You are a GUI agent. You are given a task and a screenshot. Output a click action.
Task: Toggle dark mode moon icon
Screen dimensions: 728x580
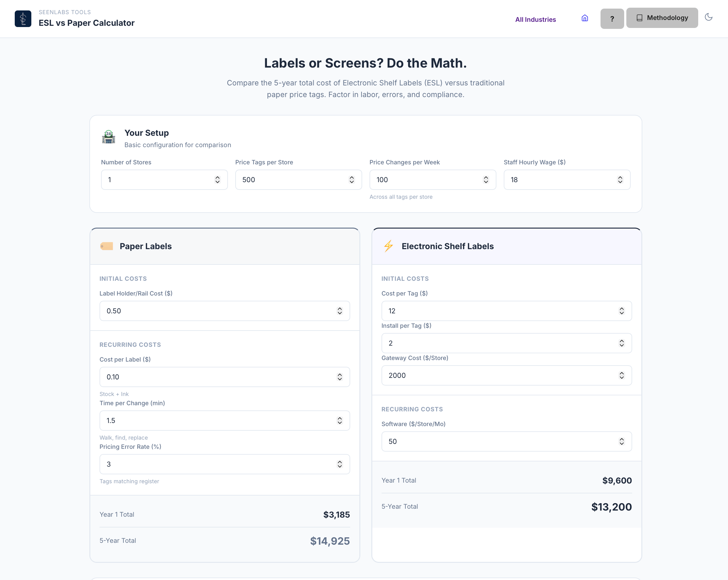pos(708,17)
